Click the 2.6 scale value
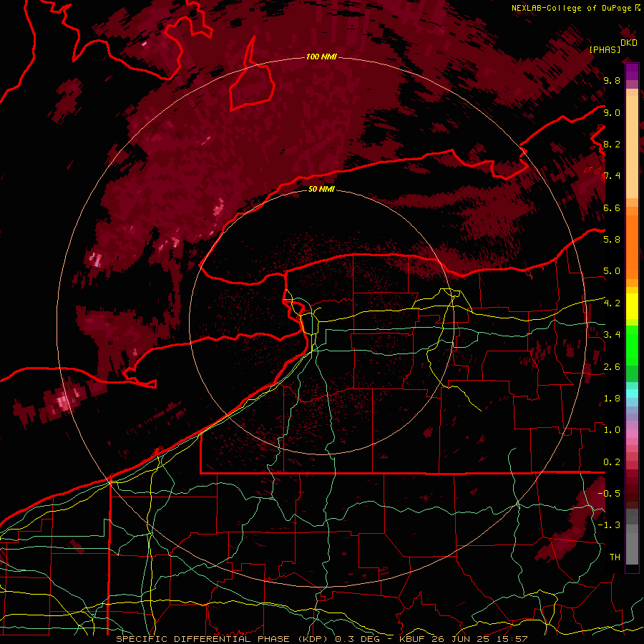The width and height of the screenshot is (644, 644). pyautogui.click(x=612, y=366)
